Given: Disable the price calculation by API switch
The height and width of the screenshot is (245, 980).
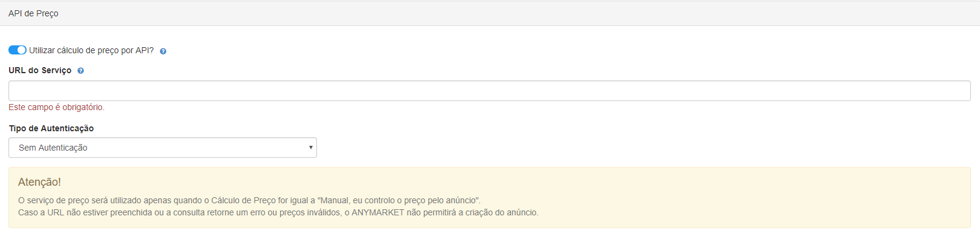Looking at the screenshot, I should click(18, 50).
